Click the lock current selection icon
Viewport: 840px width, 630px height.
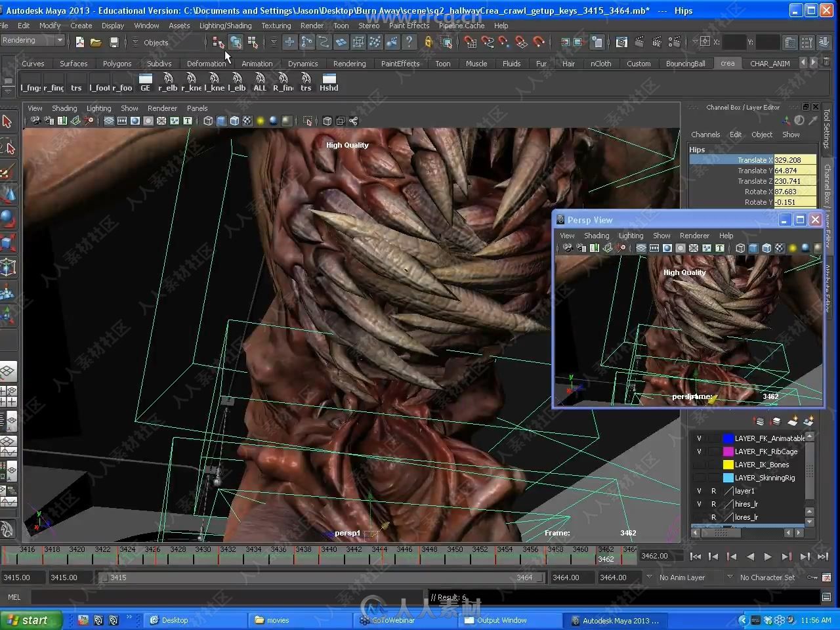tap(428, 42)
